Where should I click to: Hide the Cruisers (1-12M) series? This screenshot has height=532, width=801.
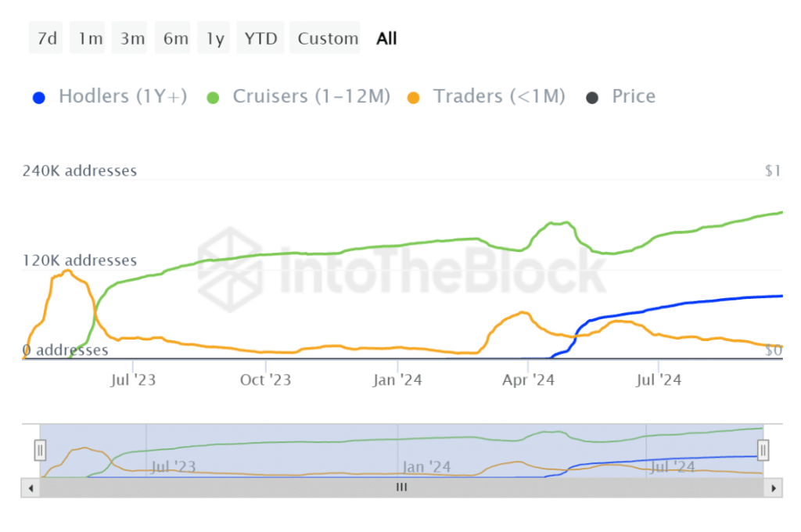311,97
